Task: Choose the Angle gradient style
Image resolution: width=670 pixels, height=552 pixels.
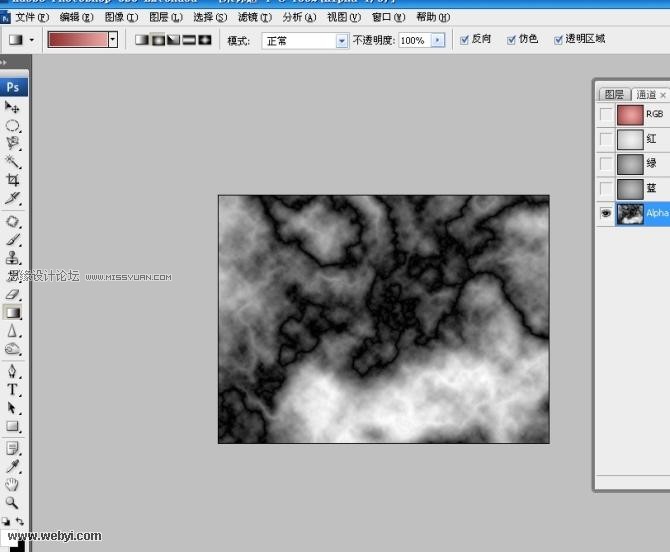Action: [173, 40]
